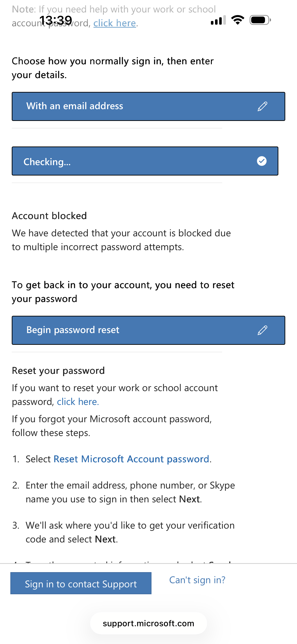Viewport: 297px width, 644px height.
Task: Tap the Wi-Fi icon in status bar
Action: coord(238,20)
